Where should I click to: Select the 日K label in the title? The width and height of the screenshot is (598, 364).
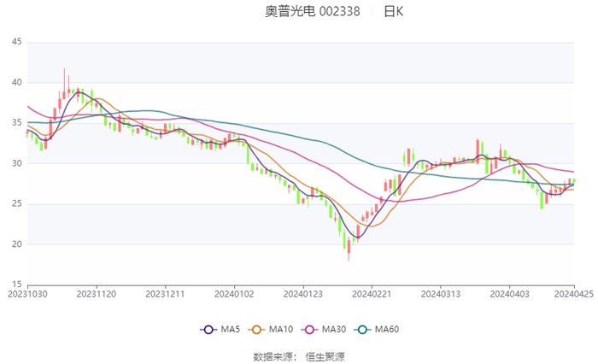pyautogui.click(x=393, y=12)
